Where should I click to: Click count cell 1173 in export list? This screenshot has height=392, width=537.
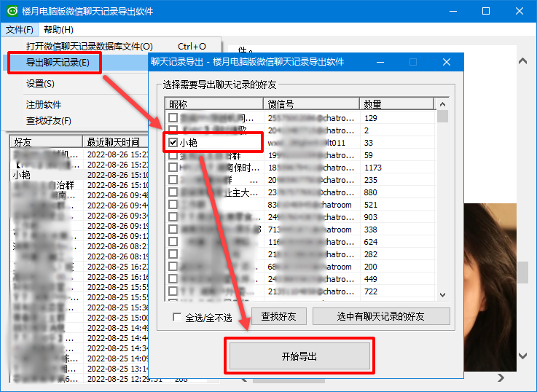[x=372, y=168]
